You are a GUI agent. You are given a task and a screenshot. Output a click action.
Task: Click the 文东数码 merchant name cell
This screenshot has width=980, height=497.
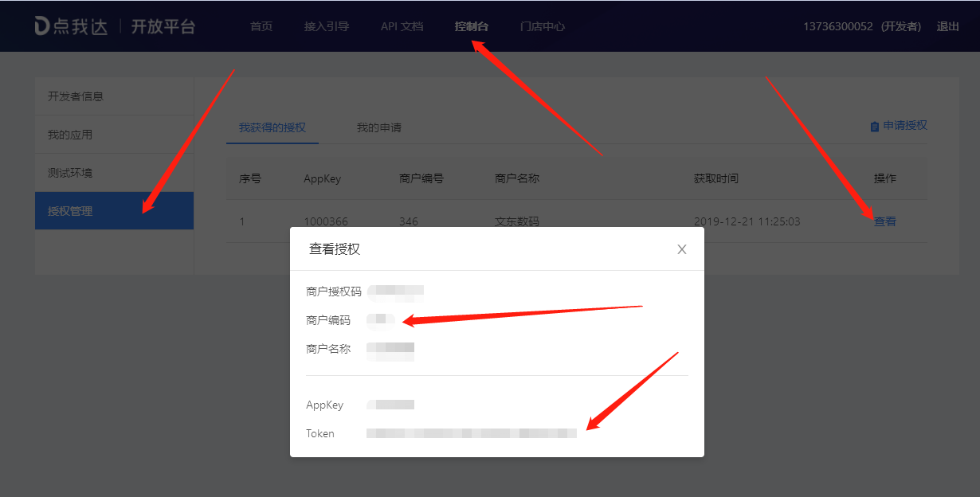[x=517, y=221]
